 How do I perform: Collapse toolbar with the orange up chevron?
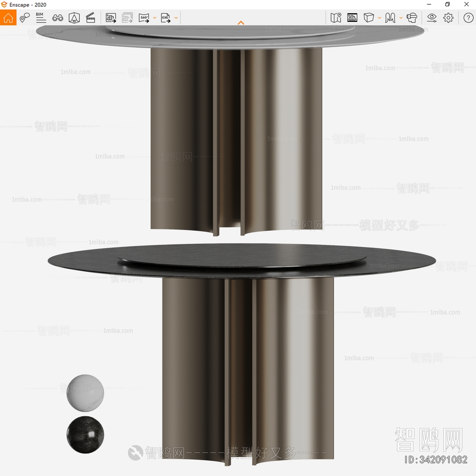pyautogui.click(x=241, y=23)
